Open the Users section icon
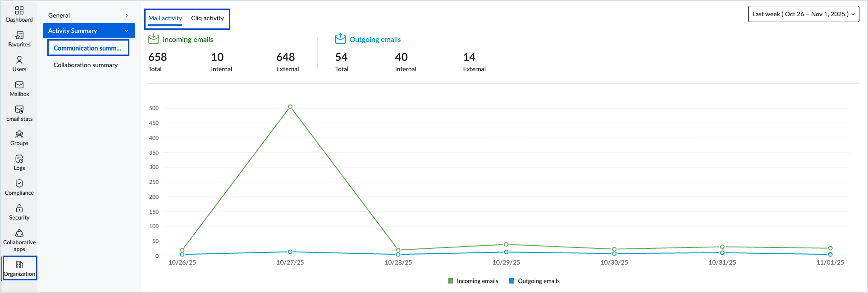 [19, 60]
